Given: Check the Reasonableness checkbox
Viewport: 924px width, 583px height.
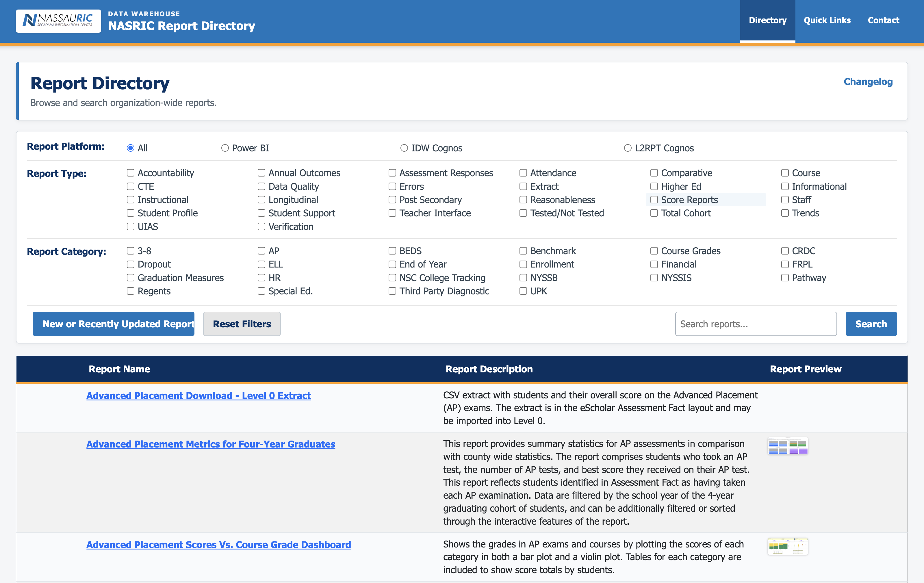Looking at the screenshot, I should 523,200.
